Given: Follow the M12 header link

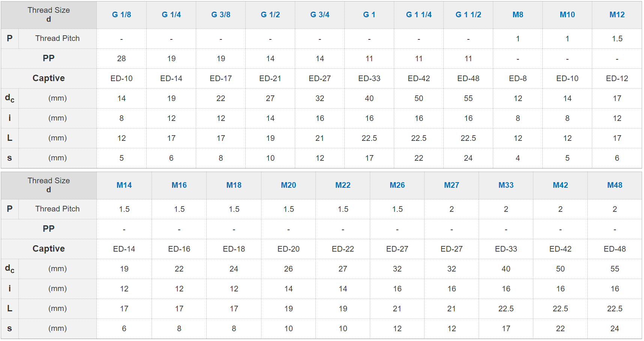Looking at the screenshot, I should (x=617, y=15).
